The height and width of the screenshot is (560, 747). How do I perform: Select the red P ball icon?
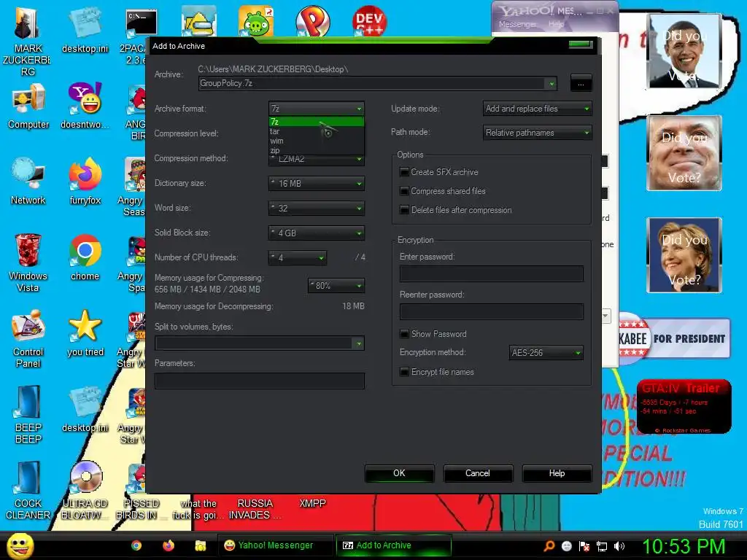tap(312, 21)
